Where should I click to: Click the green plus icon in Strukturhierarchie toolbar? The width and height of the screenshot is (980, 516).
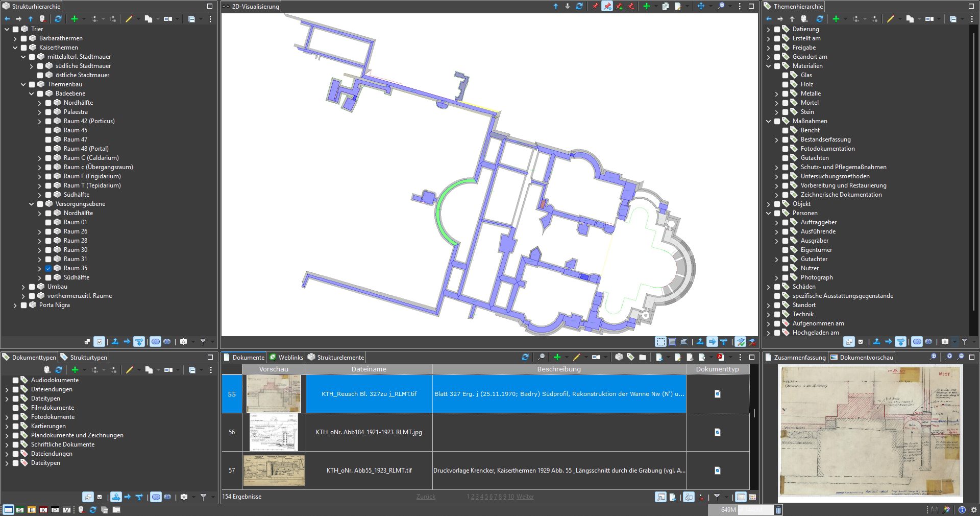click(75, 19)
